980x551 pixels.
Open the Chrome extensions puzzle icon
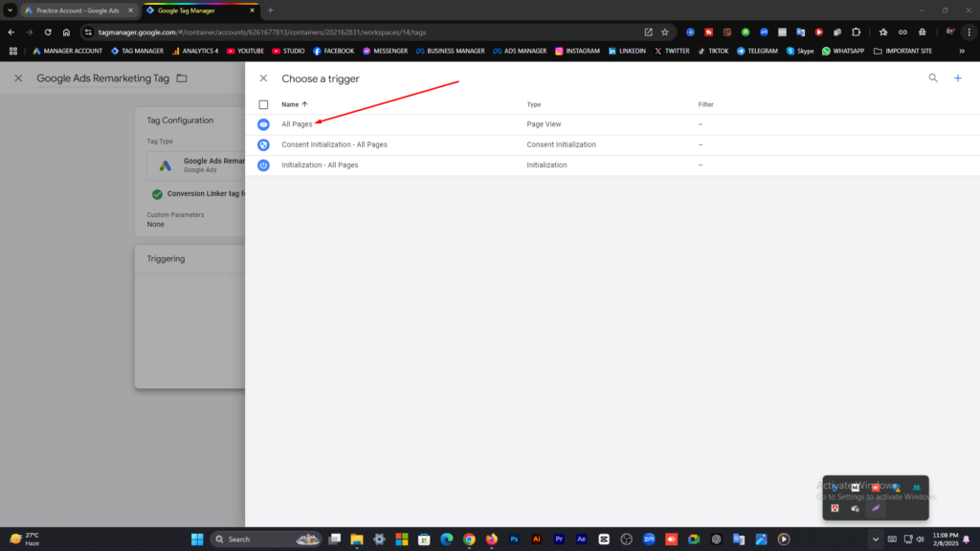(x=857, y=33)
